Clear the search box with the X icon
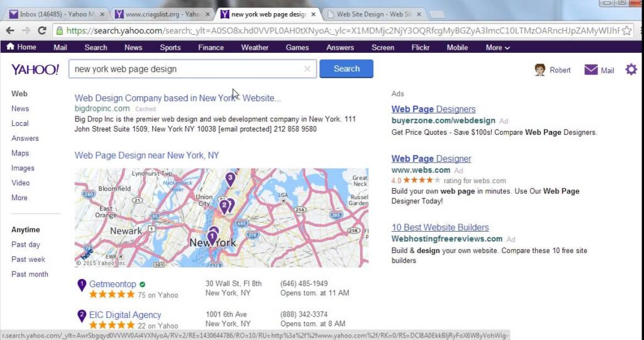Screen dimensions: 644x340 [307, 69]
